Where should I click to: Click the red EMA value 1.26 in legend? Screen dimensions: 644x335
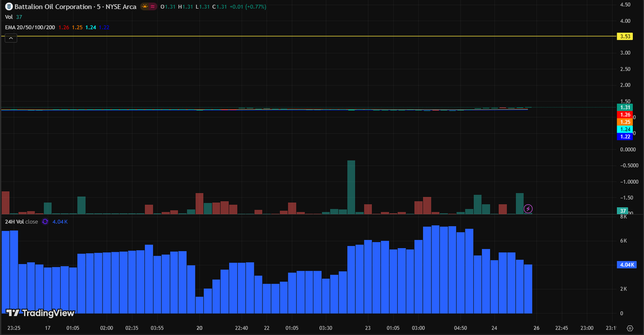[63, 27]
